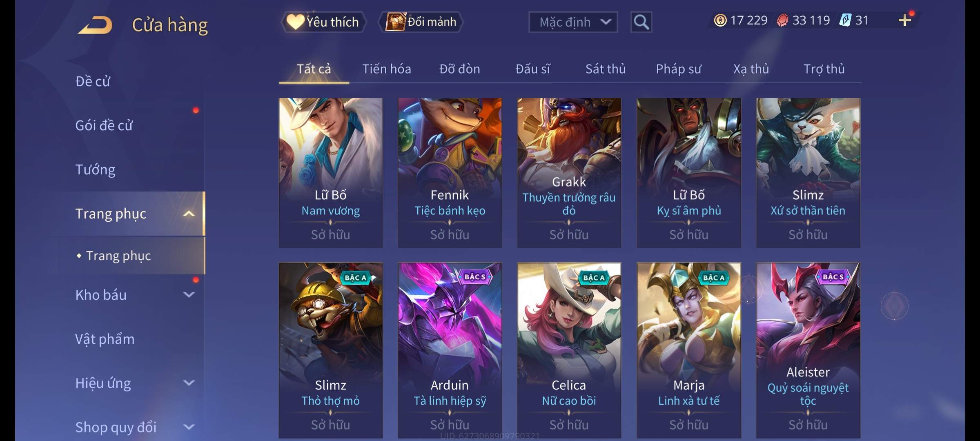Select the Arduin Tà linh hiệp sỹ skin
Image resolution: width=980 pixels, height=441 pixels.
(x=450, y=350)
